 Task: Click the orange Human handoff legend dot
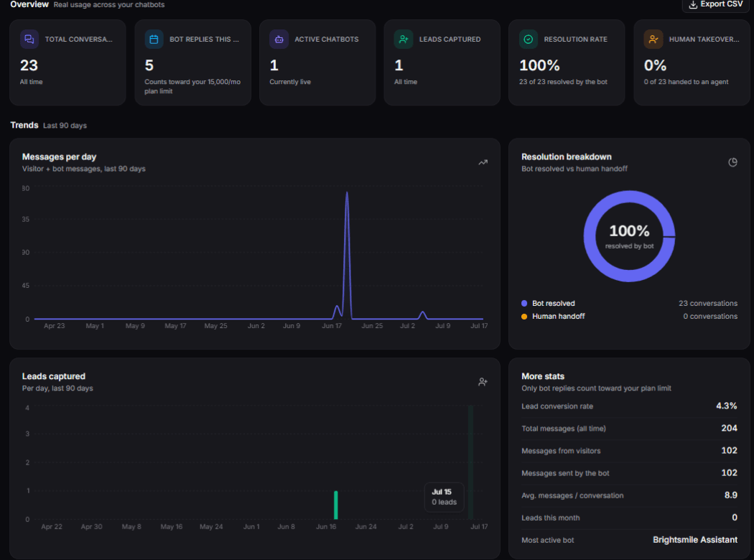click(x=524, y=317)
